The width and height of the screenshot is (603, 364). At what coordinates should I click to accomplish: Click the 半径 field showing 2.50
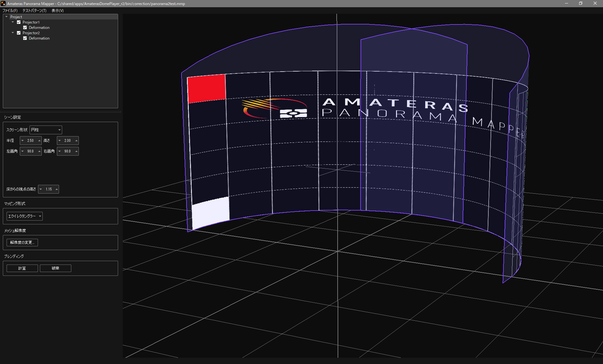(31, 141)
